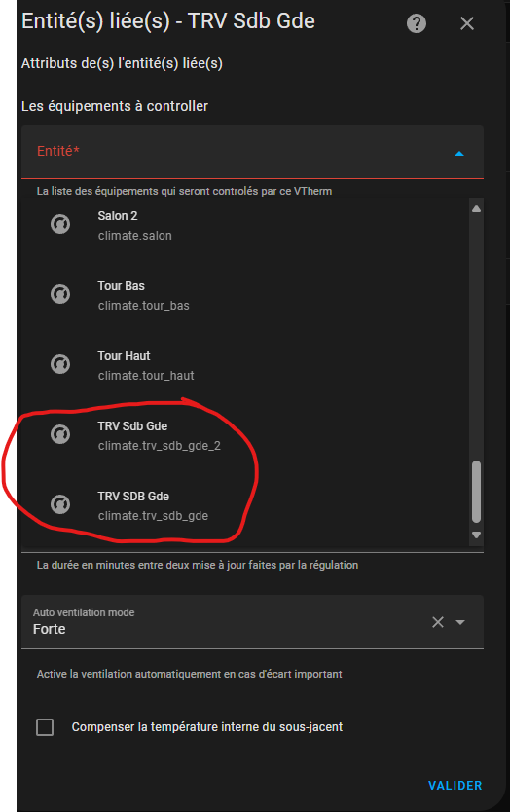Click the climate.trv_sdb_gde thermostat icon
This screenshot has width=510, height=812.
(x=60, y=504)
